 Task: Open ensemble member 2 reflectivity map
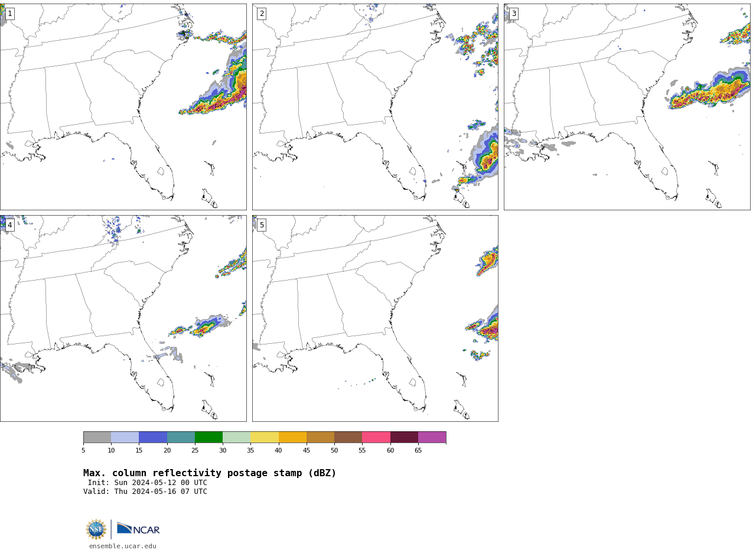pos(375,107)
